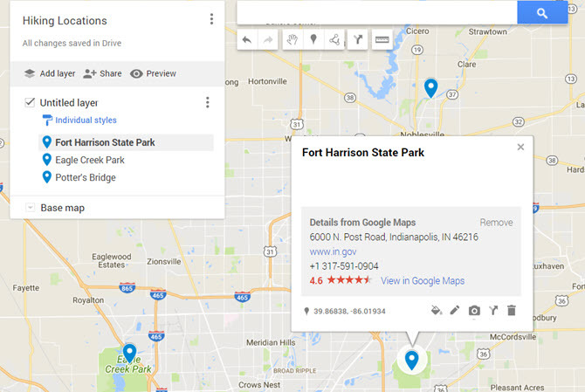Click the Hiking Locations map title

[65, 20]
